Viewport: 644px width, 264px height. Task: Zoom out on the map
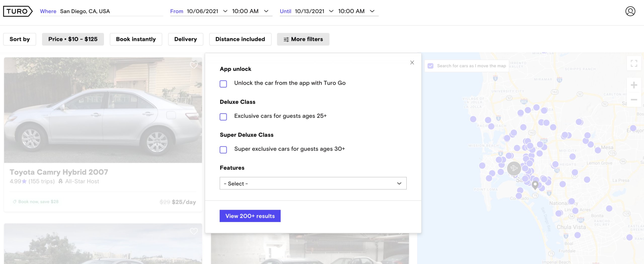click(x=634, y=100)
